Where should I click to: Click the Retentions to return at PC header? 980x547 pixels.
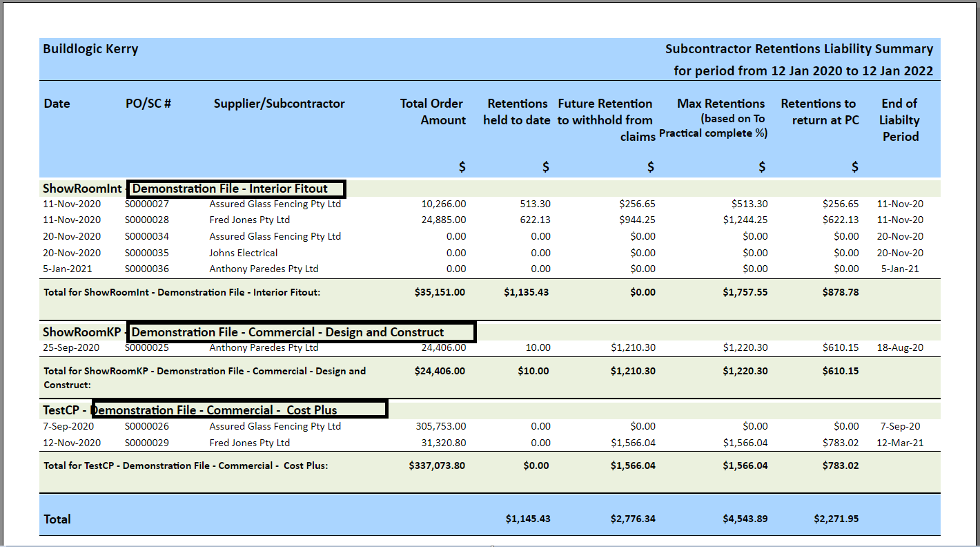820,112
